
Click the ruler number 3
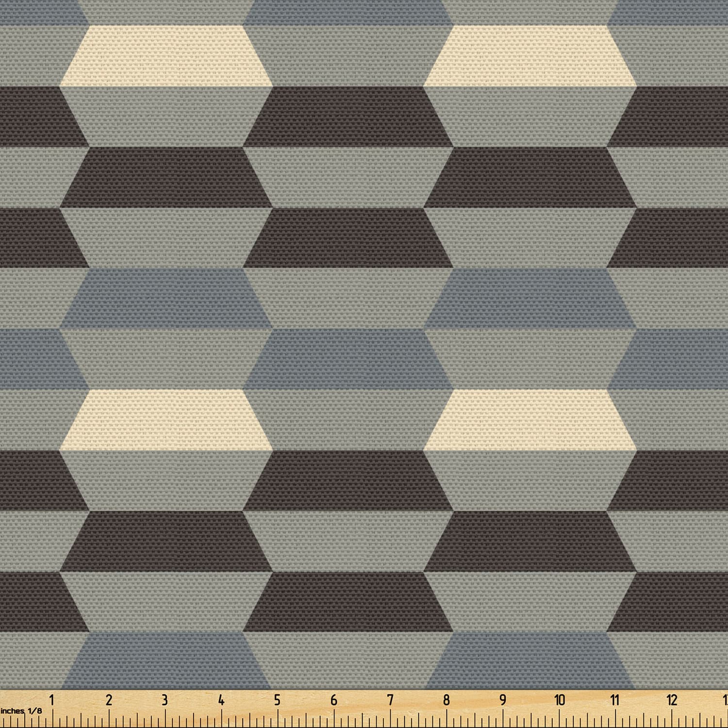pos(165,699)
